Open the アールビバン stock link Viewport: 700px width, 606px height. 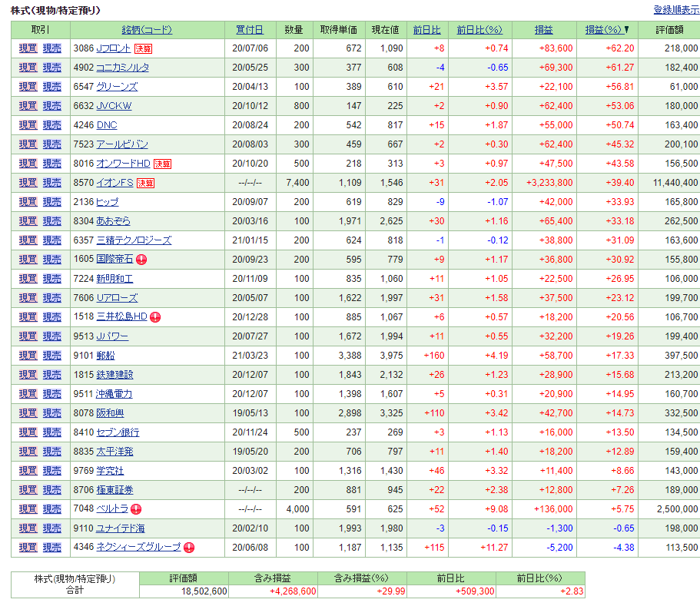click(x=122, y=144)
